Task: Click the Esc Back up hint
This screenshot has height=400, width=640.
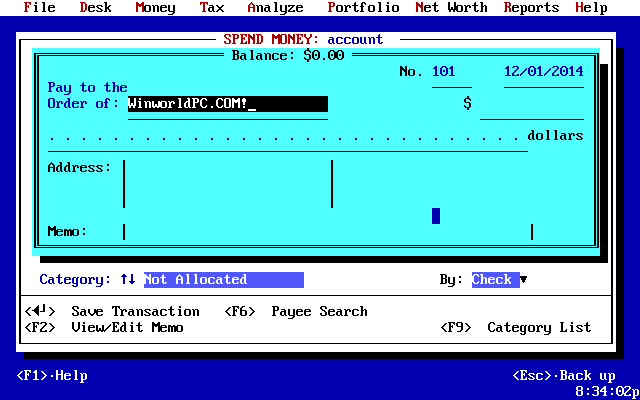Action: point(564,376)
